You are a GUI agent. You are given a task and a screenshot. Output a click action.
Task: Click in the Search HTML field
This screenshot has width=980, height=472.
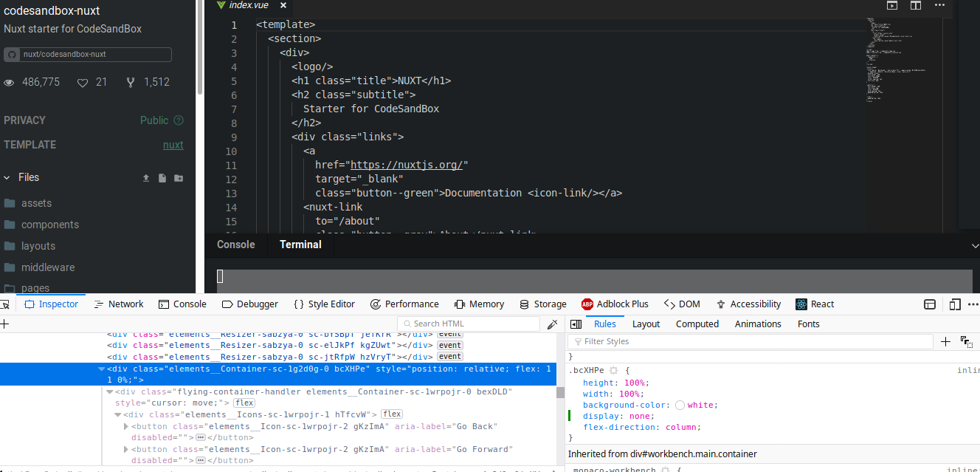(x=469, y=324)
